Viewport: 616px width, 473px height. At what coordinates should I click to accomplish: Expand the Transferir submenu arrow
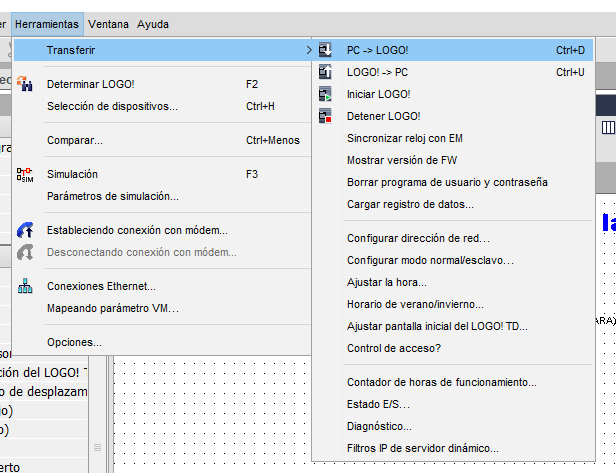tap(309, 50)
